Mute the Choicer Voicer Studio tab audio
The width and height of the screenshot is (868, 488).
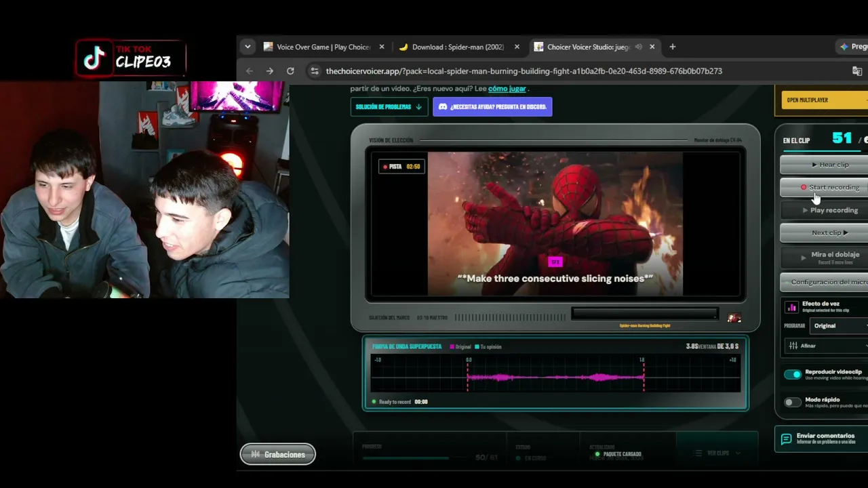(x=639, y=47)
